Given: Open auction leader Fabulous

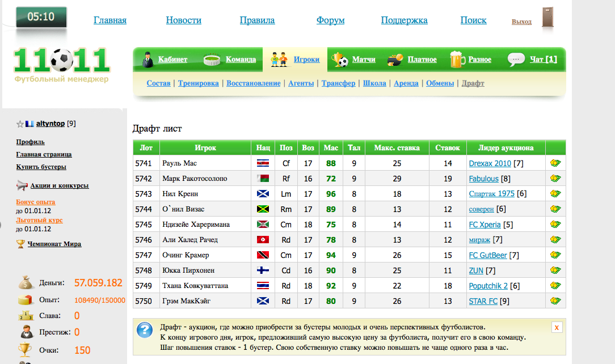Looking at the screenshot, I should point(483,179).
